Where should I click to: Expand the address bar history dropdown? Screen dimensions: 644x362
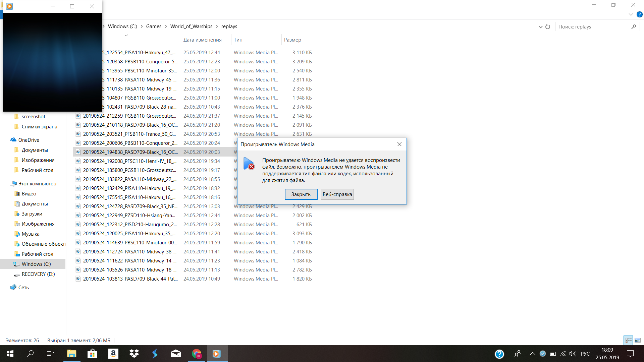click(x=540, y=27)
